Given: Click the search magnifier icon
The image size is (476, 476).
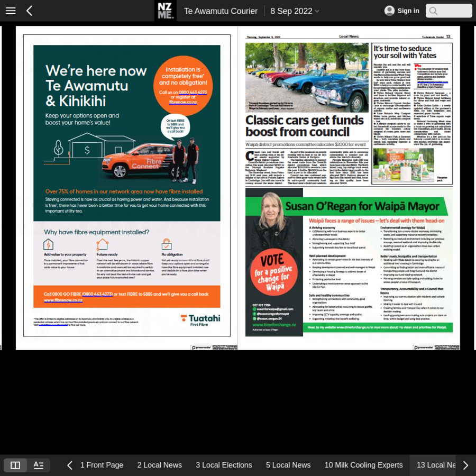Looking at the screenshot, I should point(434,11).
